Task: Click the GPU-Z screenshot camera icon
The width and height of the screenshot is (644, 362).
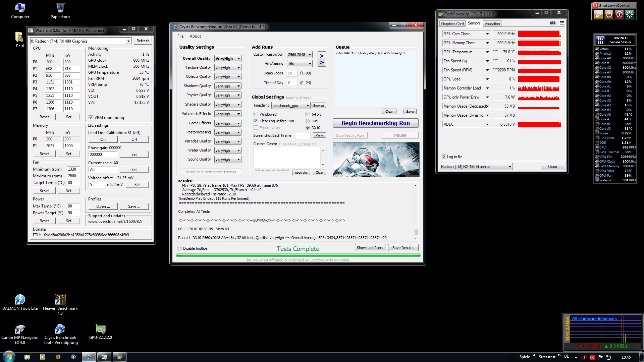Action: coord(552,23)
